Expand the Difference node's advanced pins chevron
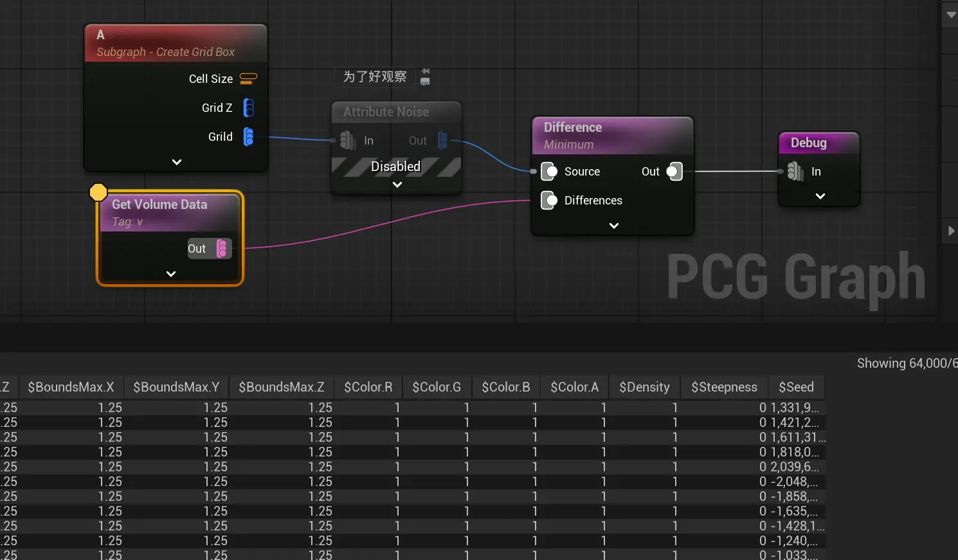958x560 pixels. click(614, 226)
